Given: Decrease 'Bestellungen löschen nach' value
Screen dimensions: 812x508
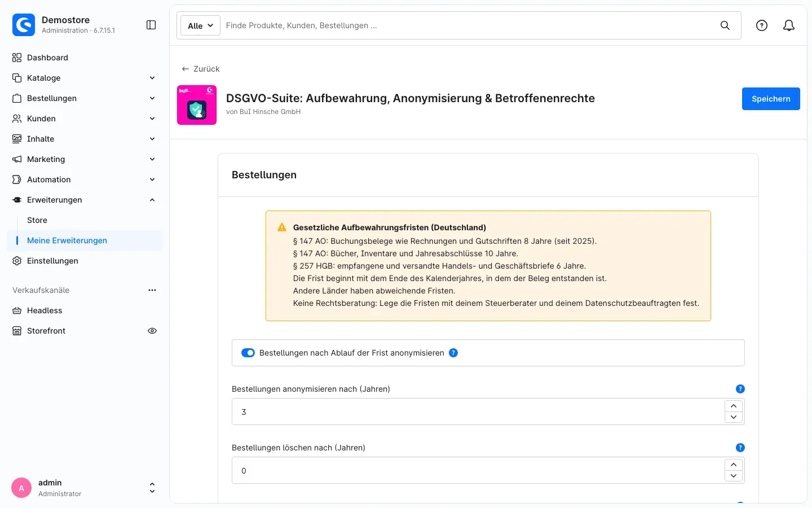Looking at the screenshot, I should coord(734,476).
